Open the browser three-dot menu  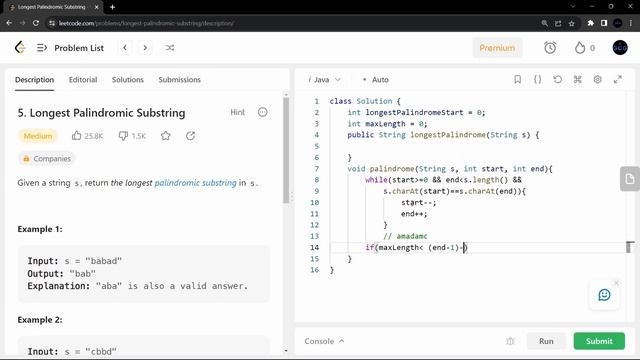click(x=631, y=23)
